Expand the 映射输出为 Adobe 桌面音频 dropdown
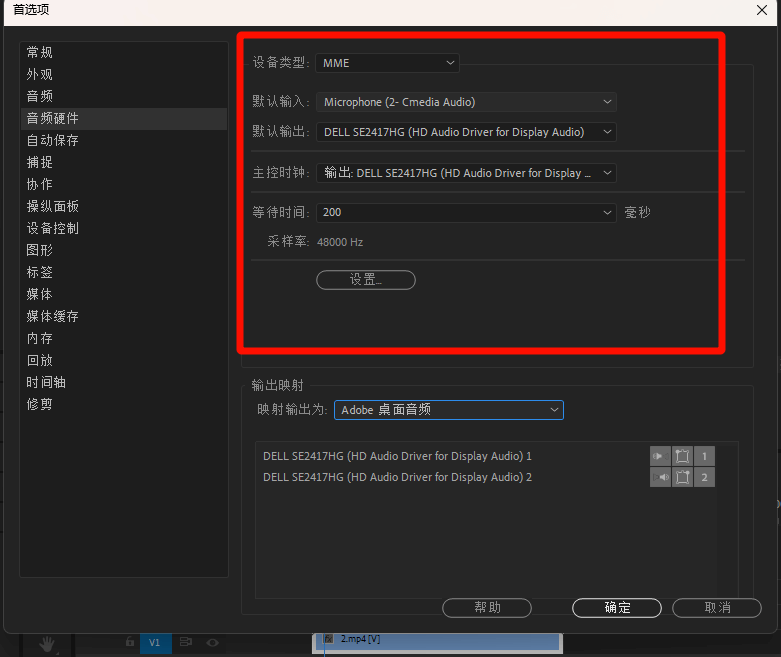The height and width of the screenshot is (657, 781). pos(448,410)
